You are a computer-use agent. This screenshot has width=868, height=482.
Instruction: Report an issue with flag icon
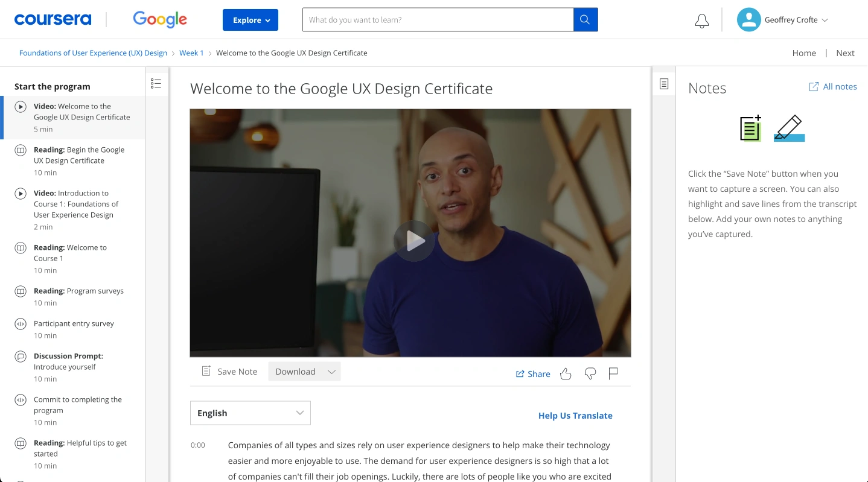(x=613, y=374)
